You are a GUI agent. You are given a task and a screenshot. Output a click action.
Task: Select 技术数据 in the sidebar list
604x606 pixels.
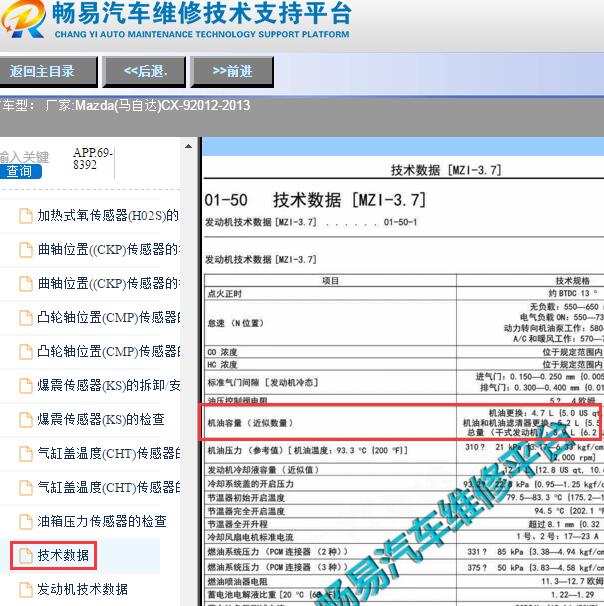(x=63, y=556)
